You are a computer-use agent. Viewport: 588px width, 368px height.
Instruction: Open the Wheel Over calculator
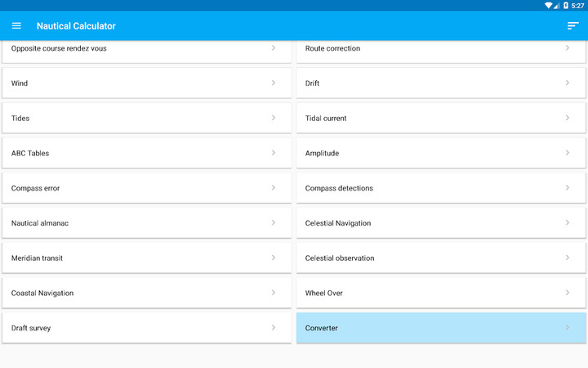[x=440, y=293]
